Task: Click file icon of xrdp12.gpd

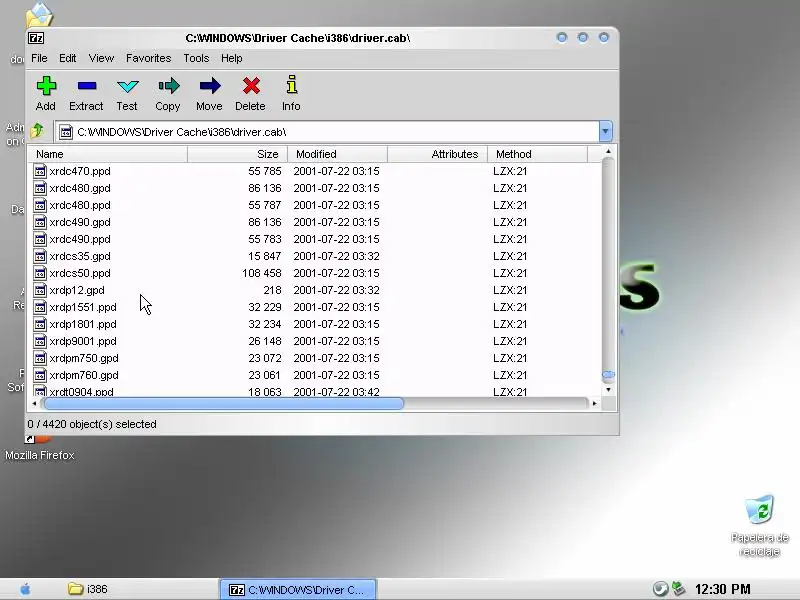Action: [x=40, y=290]
